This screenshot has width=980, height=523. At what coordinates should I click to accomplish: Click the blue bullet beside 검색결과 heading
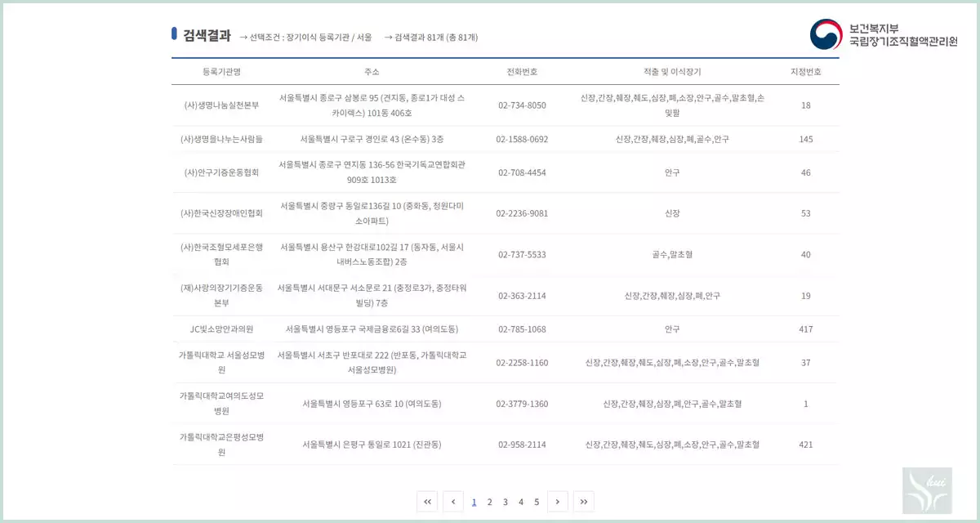172,34
